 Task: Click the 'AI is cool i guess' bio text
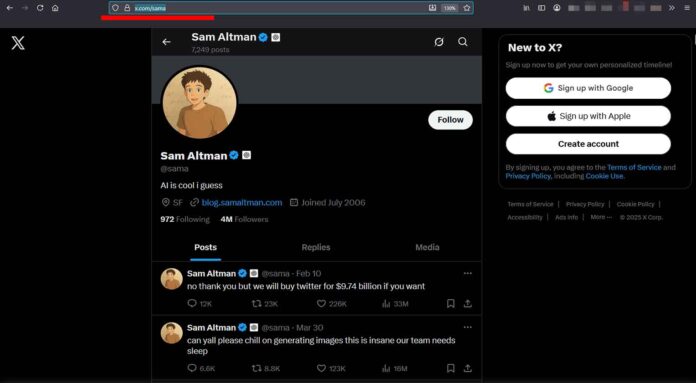tap(191, 186)
